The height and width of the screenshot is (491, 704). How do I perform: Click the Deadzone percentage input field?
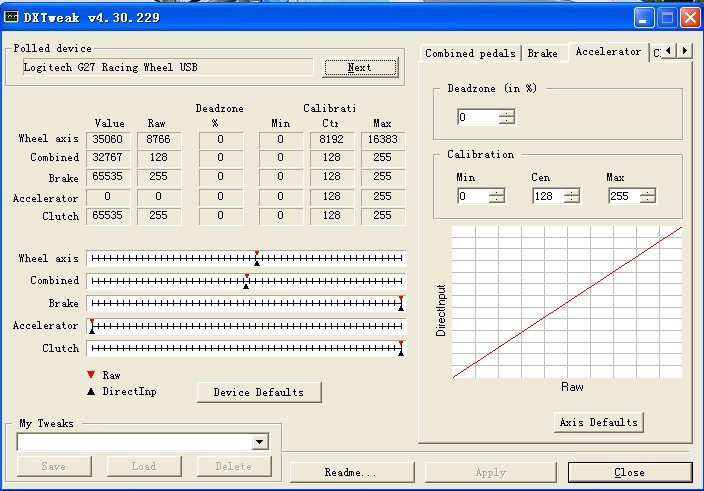click(477, 117)
